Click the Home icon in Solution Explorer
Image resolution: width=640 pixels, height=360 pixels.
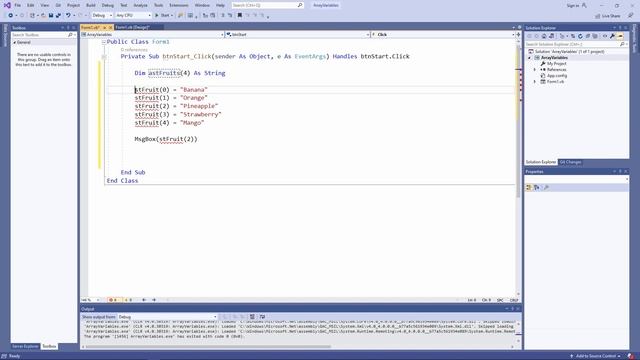(544, 36)
